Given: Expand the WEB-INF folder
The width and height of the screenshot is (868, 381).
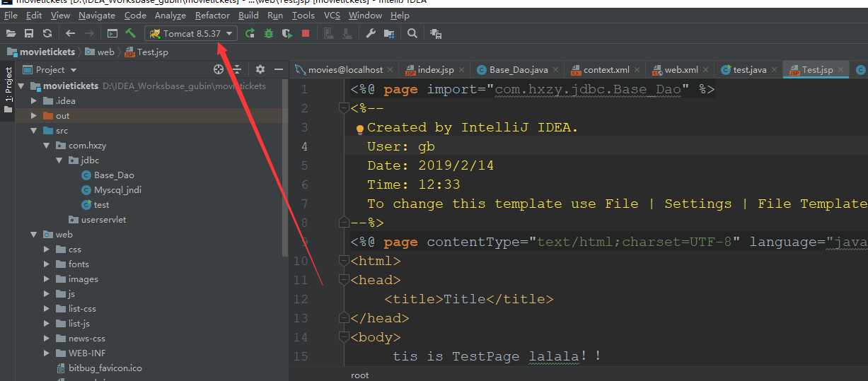Looking at the screenshot, I should point(47,353).
